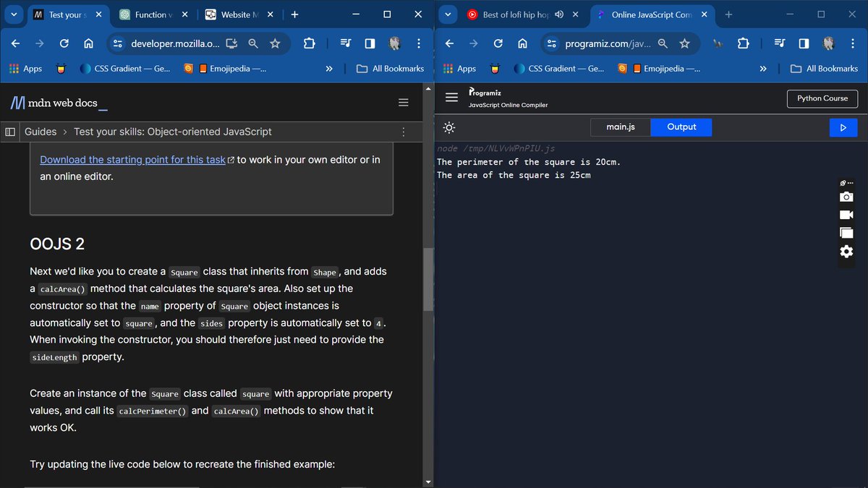Open CSS Gradient bookmark in right window

[x=559, y=69]
